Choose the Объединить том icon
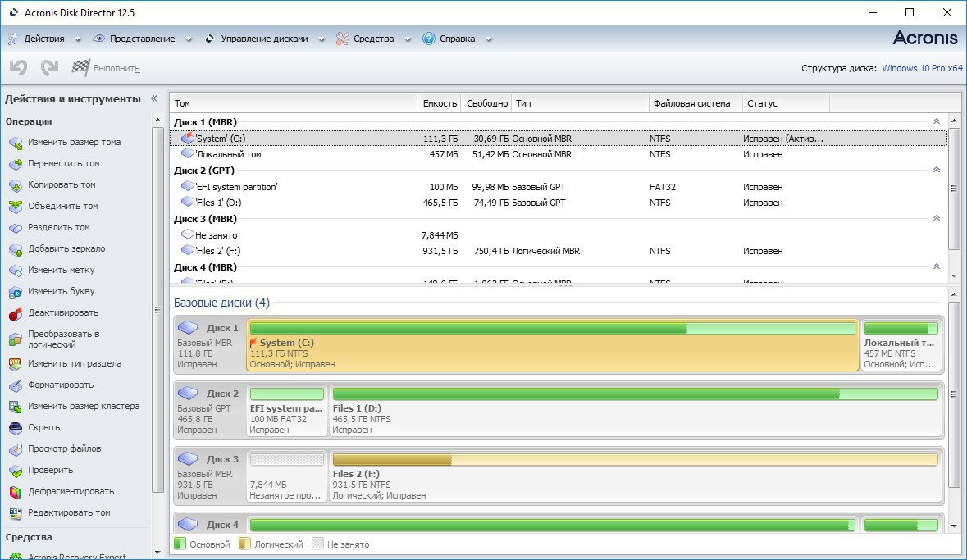The height and width of the screenshot is (560, 967). click(x=16, y=207)
